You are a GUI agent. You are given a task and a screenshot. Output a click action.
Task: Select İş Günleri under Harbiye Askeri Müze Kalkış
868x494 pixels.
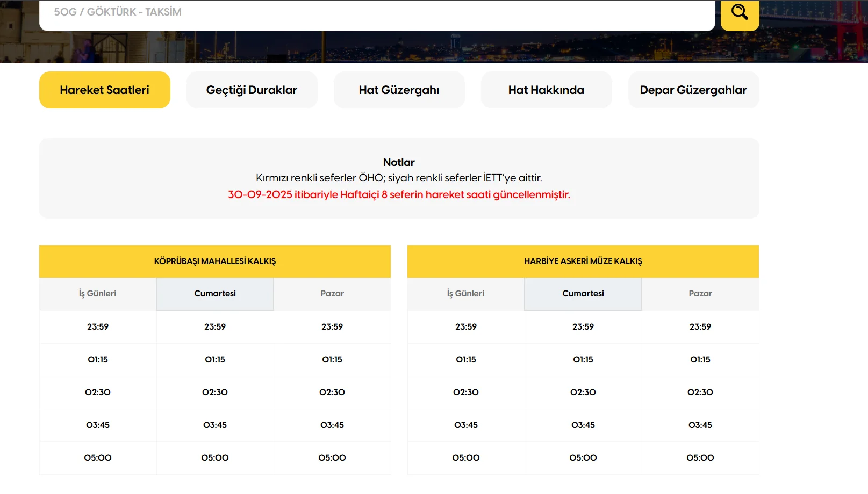[466, 294]
